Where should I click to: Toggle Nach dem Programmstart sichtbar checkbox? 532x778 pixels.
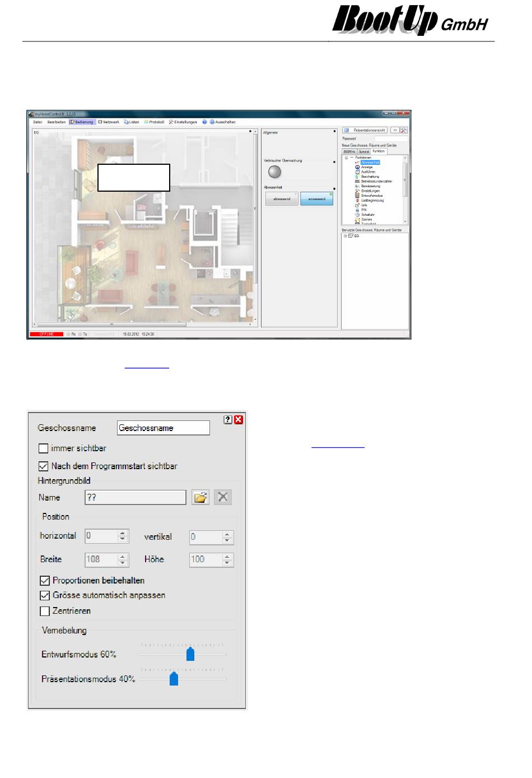pos(43,466)
